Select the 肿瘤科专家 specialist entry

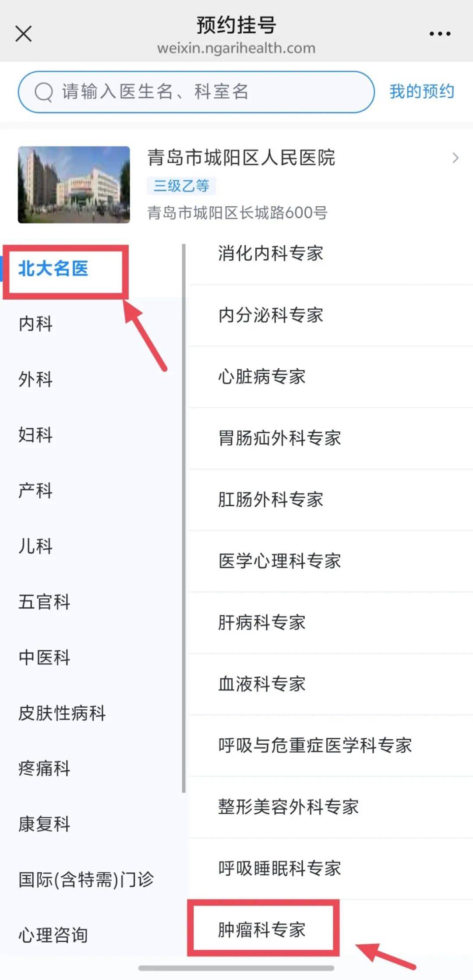[261, 931]
